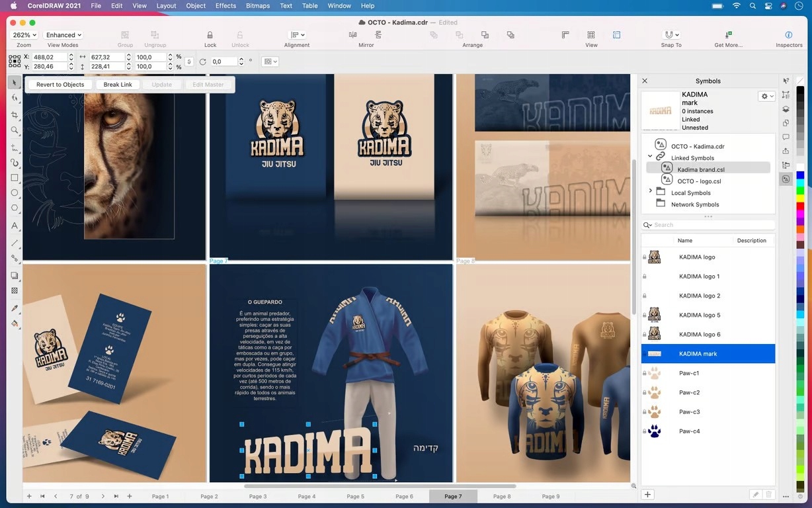Switch to the Page 8 tab
The image size is (812, 508).
point(502,496)
